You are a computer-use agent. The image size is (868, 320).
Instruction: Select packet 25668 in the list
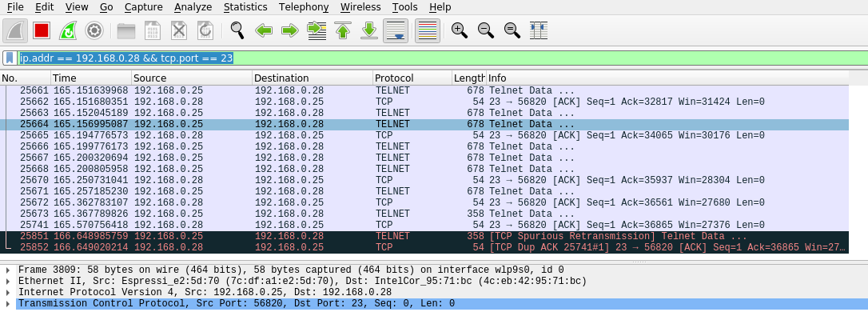(424, 169)
